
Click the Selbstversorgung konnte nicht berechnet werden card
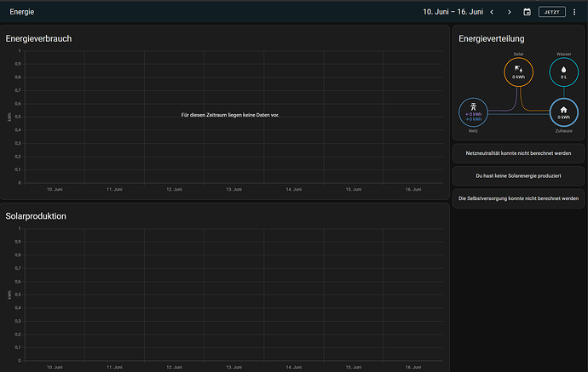click(518, 197)
